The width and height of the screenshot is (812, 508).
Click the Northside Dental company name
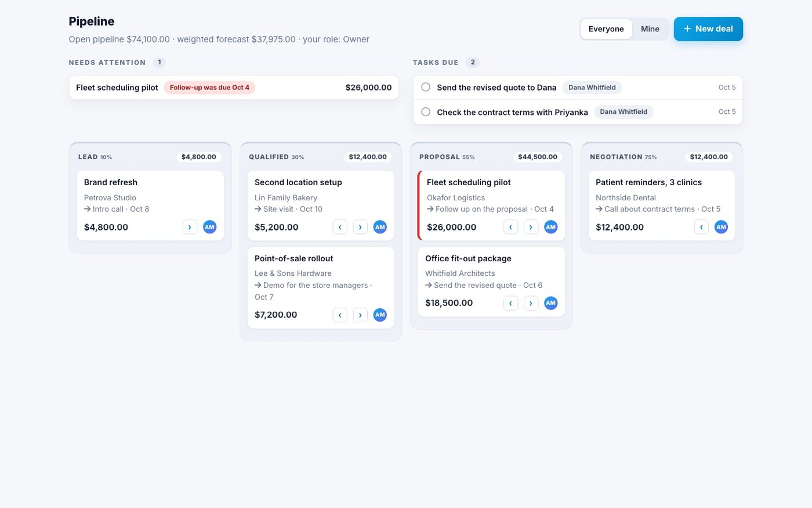click(x=626, y=198)
